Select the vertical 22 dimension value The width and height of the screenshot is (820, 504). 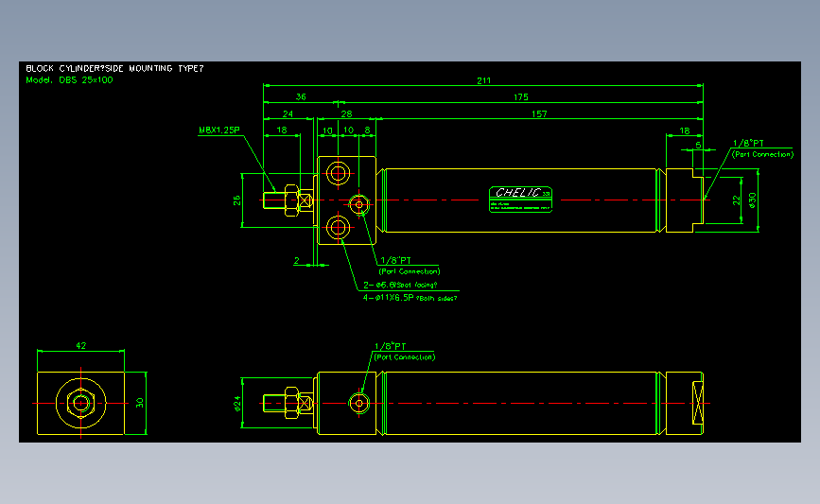(x=737, y=200)
